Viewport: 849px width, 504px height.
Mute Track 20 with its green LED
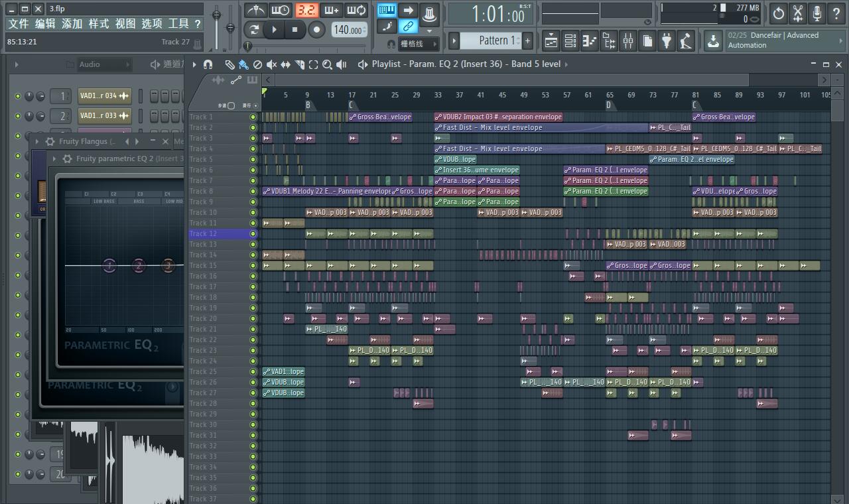point(253,318)
